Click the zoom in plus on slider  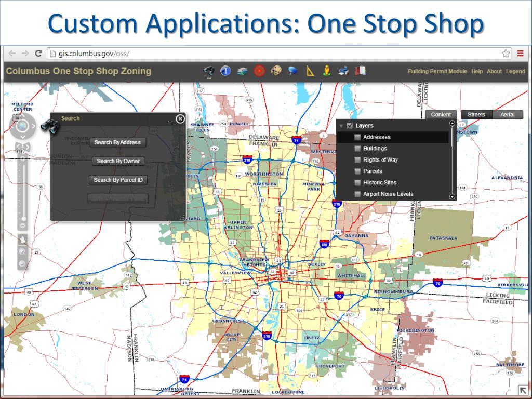[x=23, y=159]
